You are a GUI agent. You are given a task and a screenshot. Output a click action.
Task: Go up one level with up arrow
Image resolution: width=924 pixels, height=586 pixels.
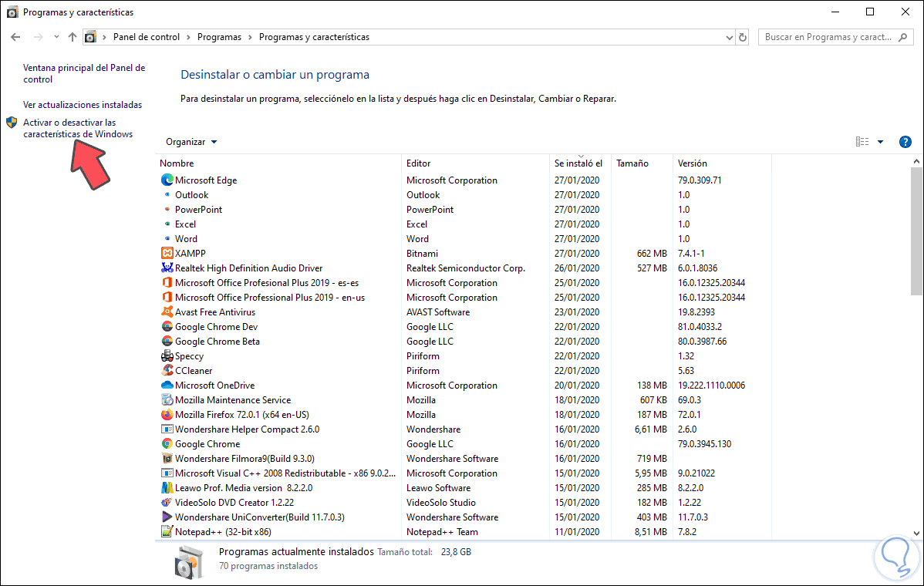(x=73, y=37)
